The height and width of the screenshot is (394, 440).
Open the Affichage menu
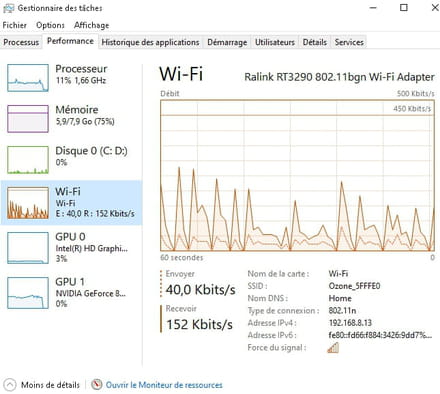[x=92, y=25]
